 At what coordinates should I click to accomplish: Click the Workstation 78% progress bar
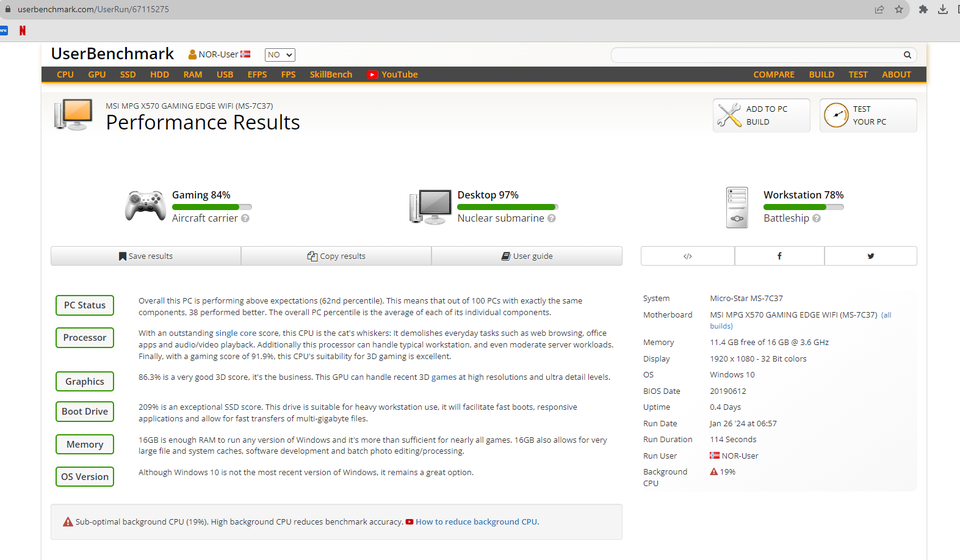pyautogui.click(x=803, y=207)
